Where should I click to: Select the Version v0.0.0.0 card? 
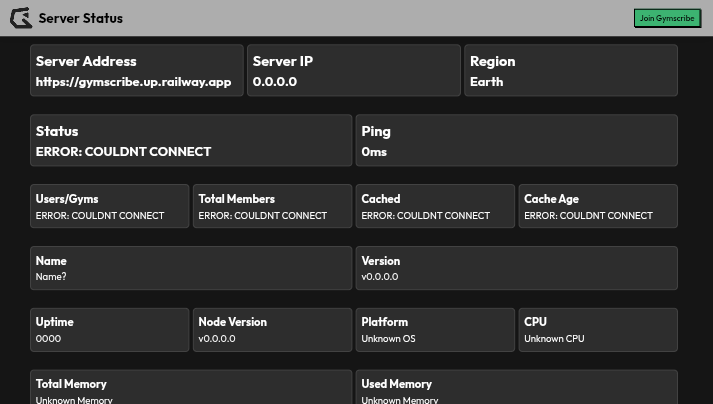click(x=516, y=268)
